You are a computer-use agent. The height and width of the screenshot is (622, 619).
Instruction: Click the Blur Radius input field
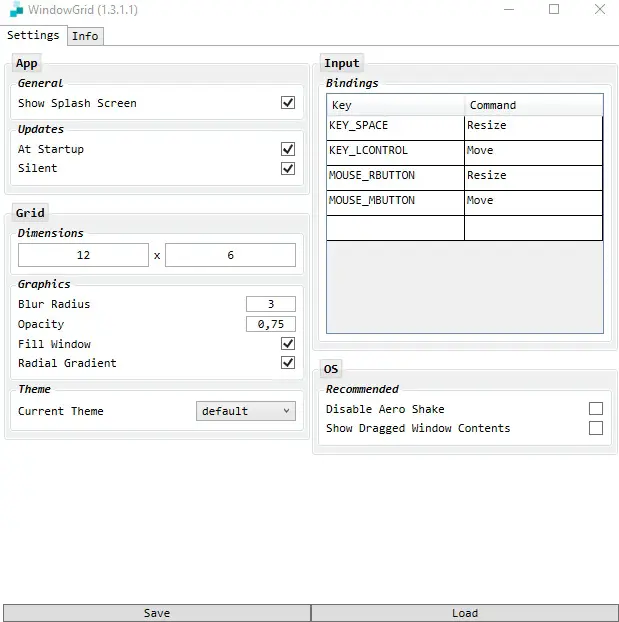click(271, 304)
